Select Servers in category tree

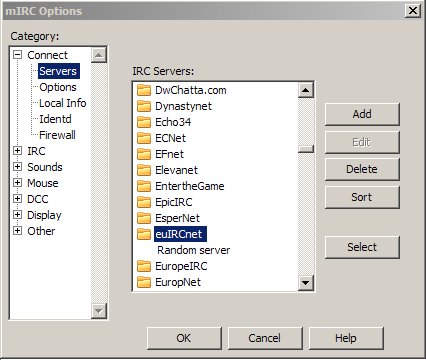pos(58,71)
